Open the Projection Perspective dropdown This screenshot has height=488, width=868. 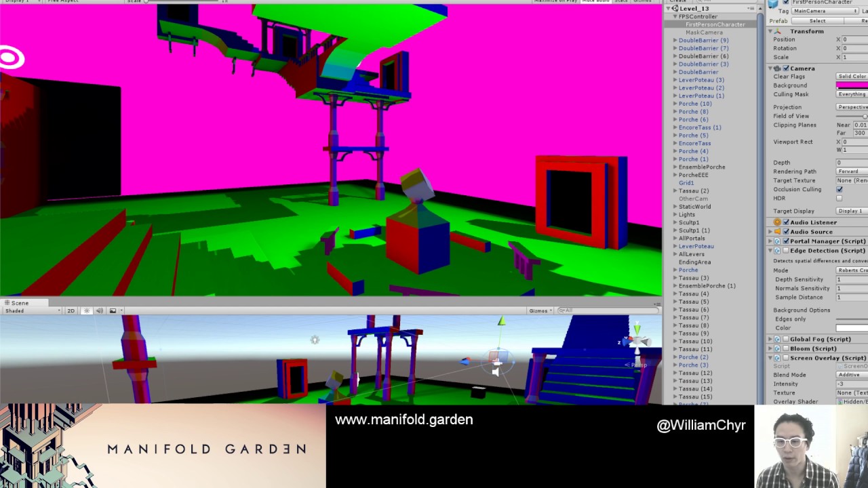click(852, 107)
